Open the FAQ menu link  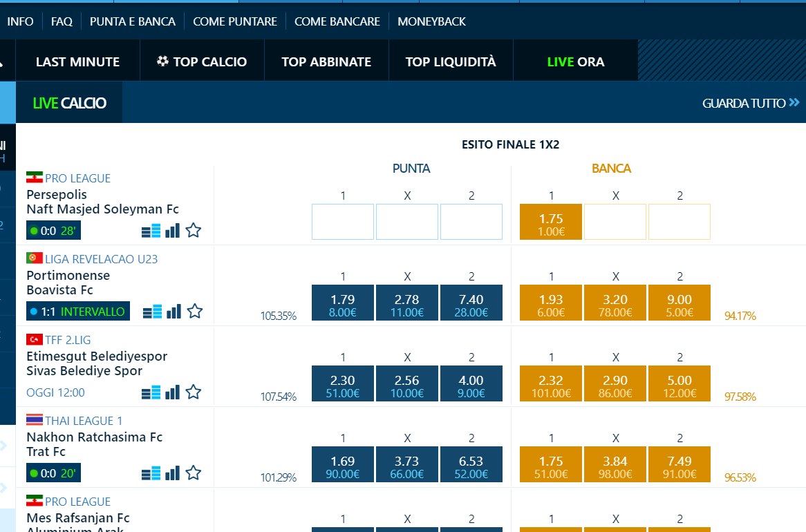[62, 21]
